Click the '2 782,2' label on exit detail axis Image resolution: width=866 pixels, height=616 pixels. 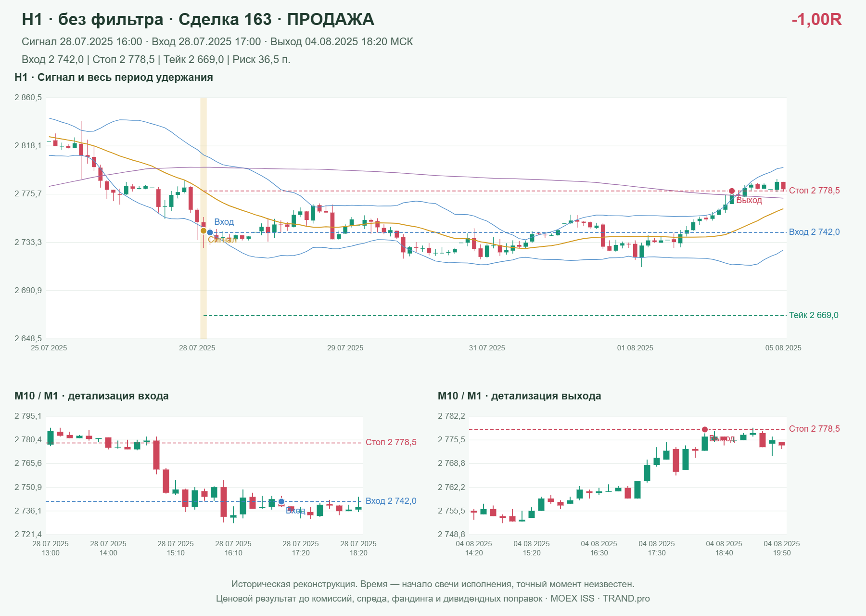point(451,416)
